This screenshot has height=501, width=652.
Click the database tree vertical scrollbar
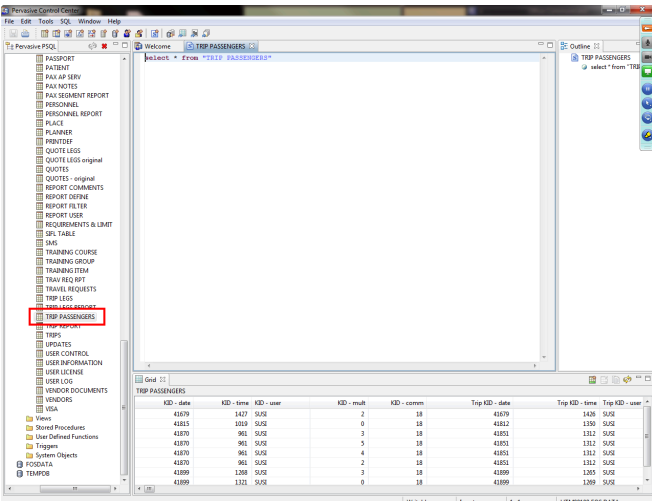(124, 400)
